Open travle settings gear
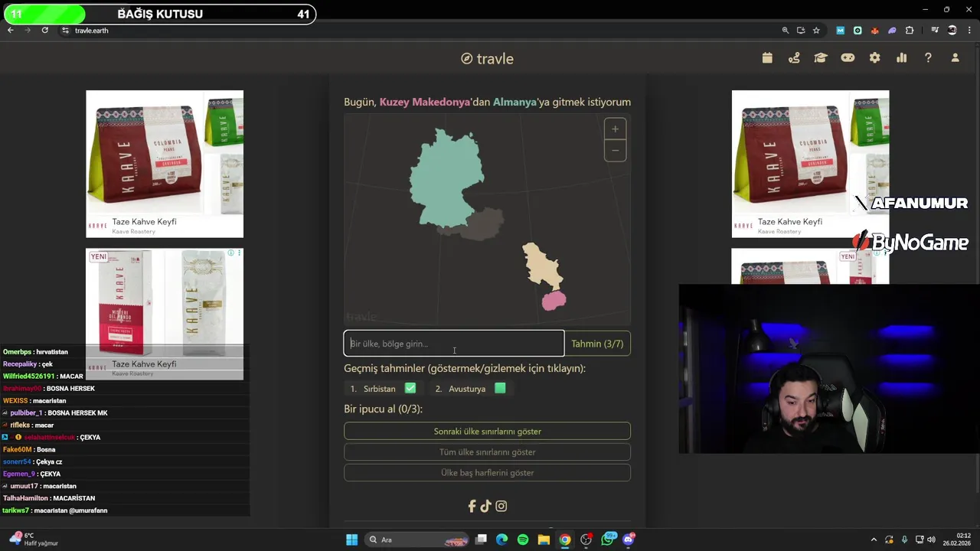 (x=874, y=58)
